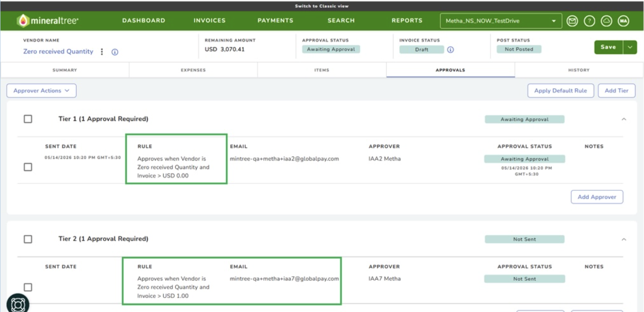The width and height of the screenshot is (644, 312).
Task: Click Tier 2 header Not Sent badge
Action: (x=525, y=239)
